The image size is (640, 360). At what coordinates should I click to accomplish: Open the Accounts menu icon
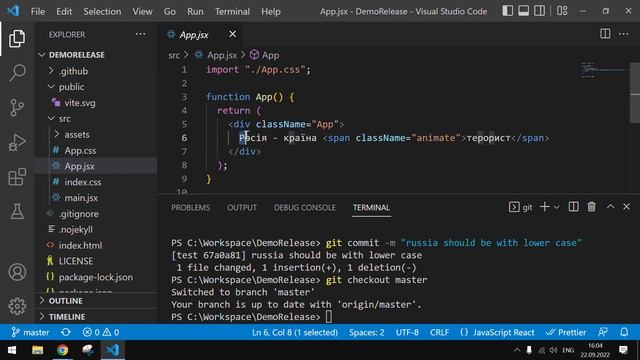(17, 272)
